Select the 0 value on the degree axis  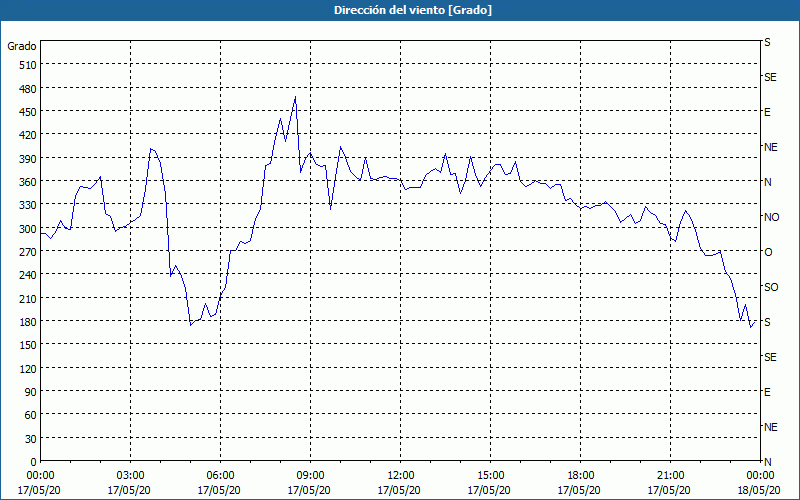pyautogui.click(x=34, y=462)
